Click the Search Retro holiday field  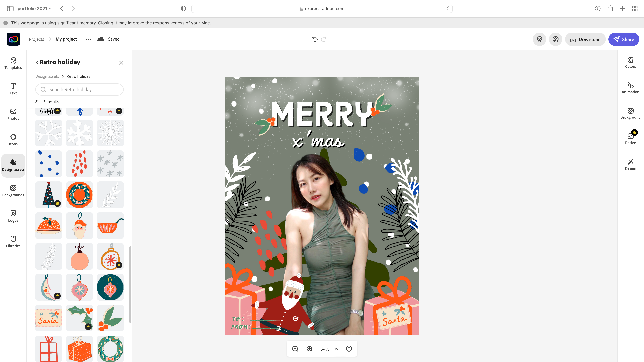(79, 89)
